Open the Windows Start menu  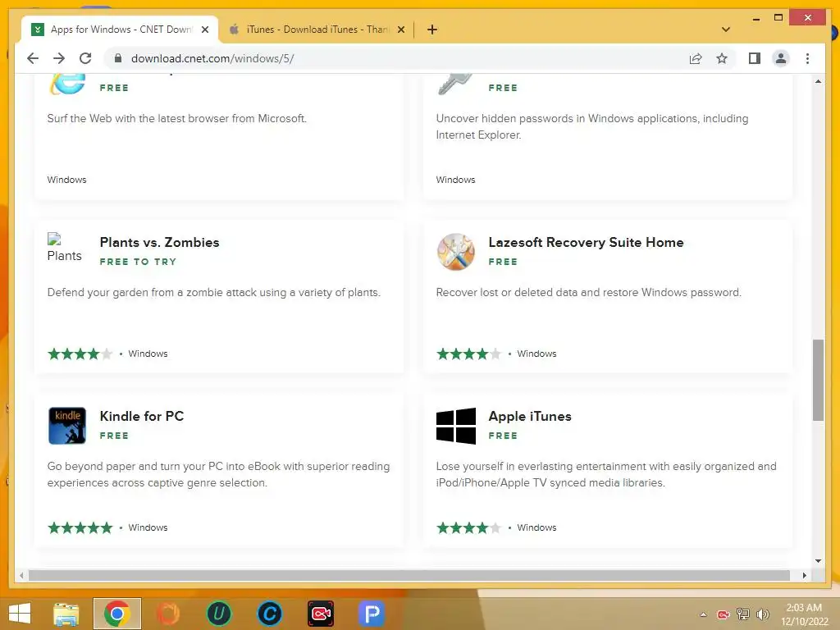20,614
